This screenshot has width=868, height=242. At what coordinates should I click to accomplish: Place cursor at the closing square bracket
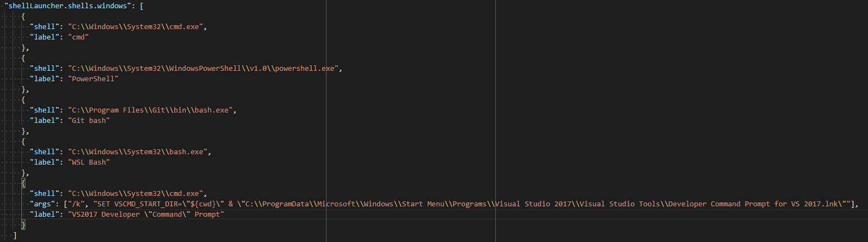tap(15, 235)
